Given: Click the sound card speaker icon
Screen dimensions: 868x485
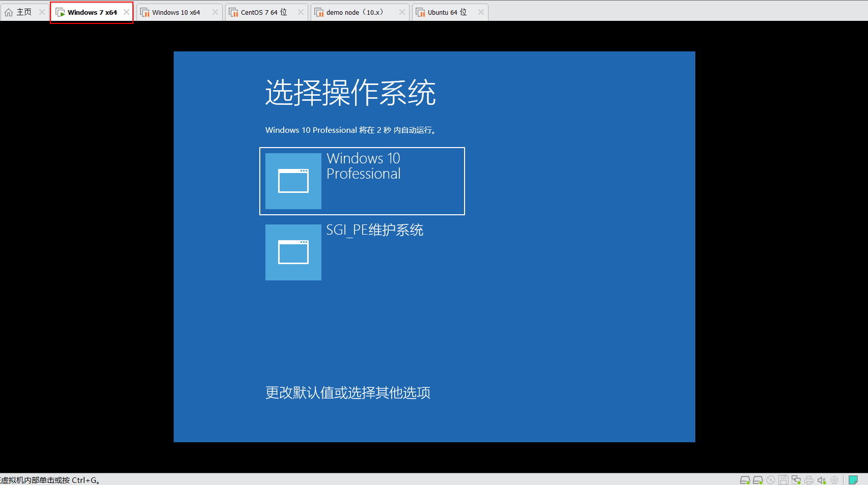Looking at the screenshot, I should pos(822,480).
